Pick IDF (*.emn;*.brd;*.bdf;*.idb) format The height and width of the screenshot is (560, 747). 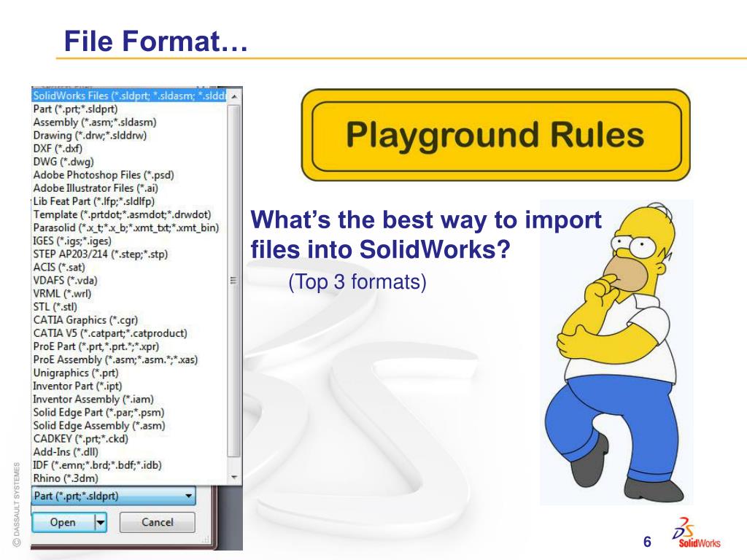(x=130, y=465)
